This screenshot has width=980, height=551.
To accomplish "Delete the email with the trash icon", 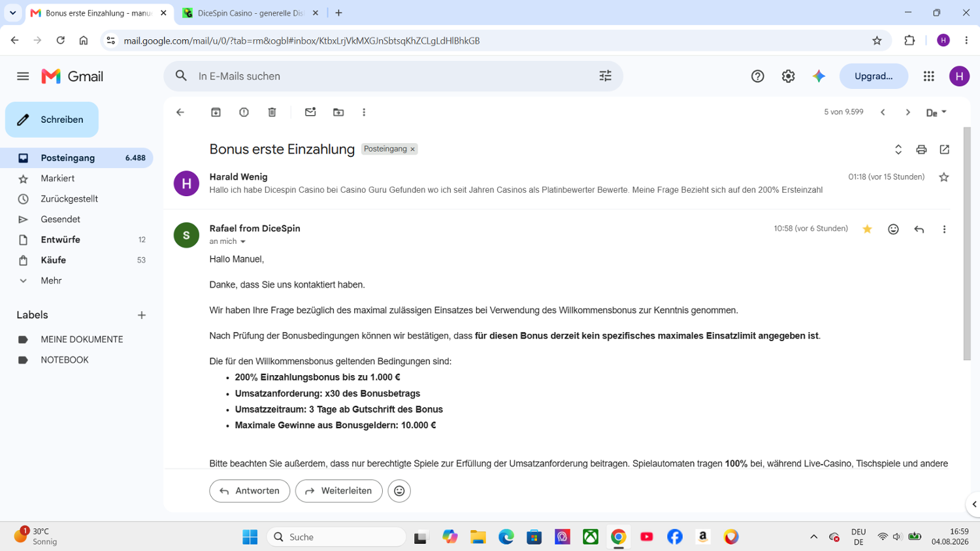I will pos(272,112).
